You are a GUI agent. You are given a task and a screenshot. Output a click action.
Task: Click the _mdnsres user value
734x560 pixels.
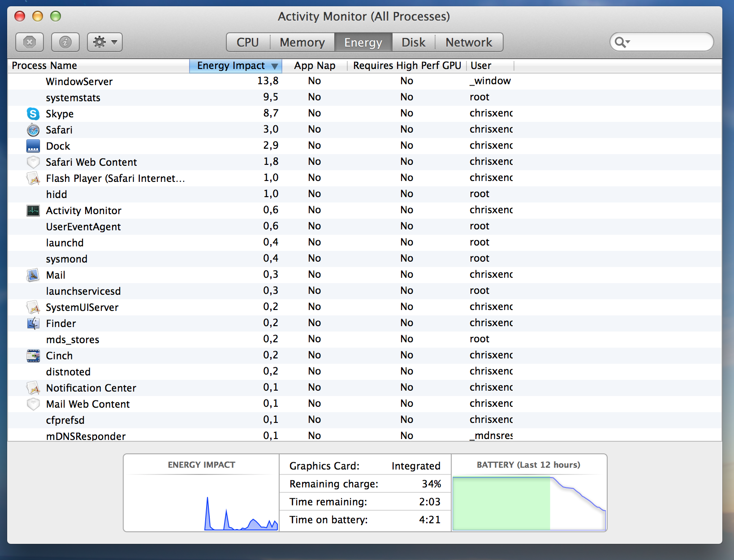[x=491, y=435]
